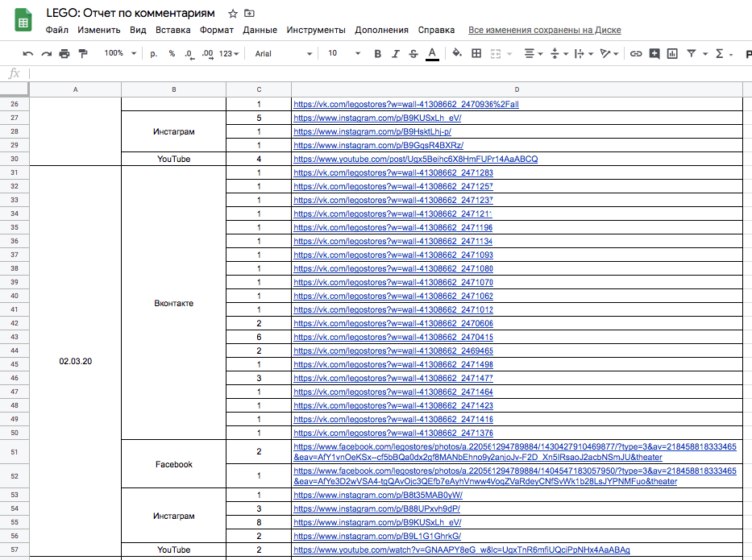
Task: Click the print icon
Action: click(64, 54)
